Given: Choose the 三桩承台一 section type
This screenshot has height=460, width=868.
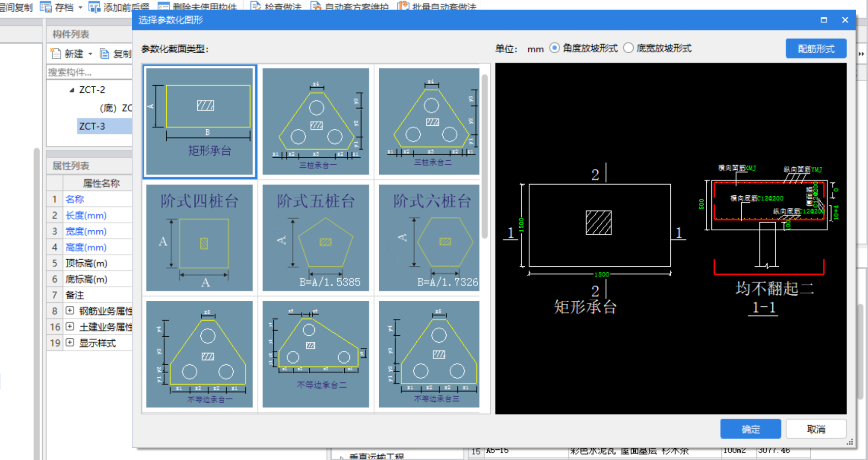Looking at the screenshot, I should (315, 121).
